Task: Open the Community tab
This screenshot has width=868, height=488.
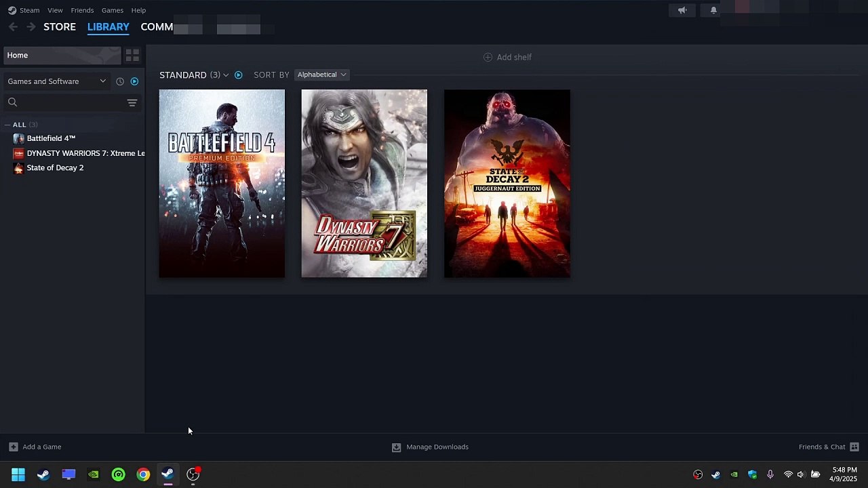Action: (157, 27)
